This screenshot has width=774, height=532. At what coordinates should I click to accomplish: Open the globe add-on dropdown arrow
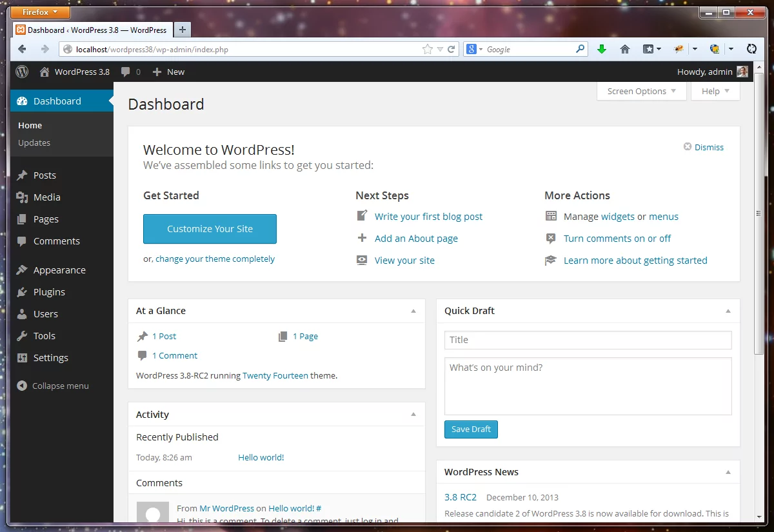(x=731, y=49)
